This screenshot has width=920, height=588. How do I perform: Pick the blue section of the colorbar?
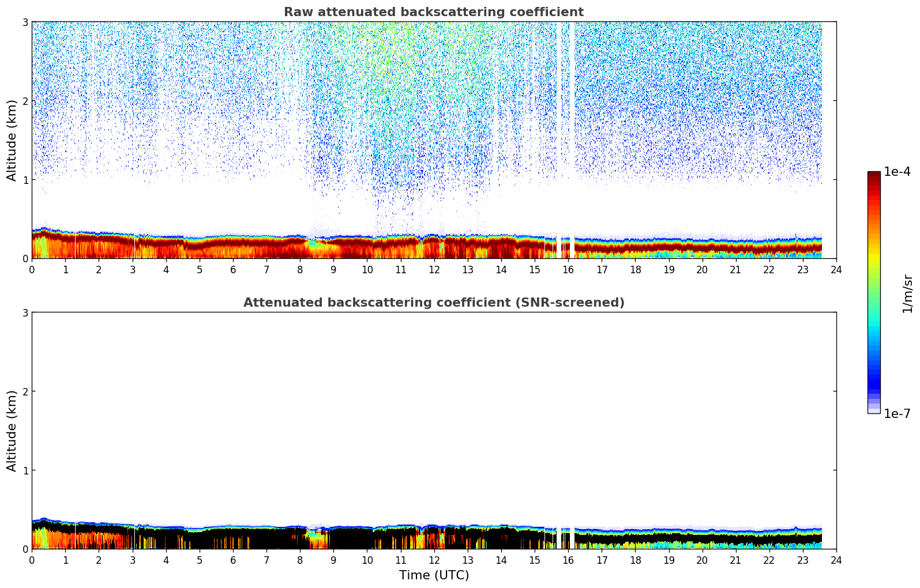[x=873, y=378]
